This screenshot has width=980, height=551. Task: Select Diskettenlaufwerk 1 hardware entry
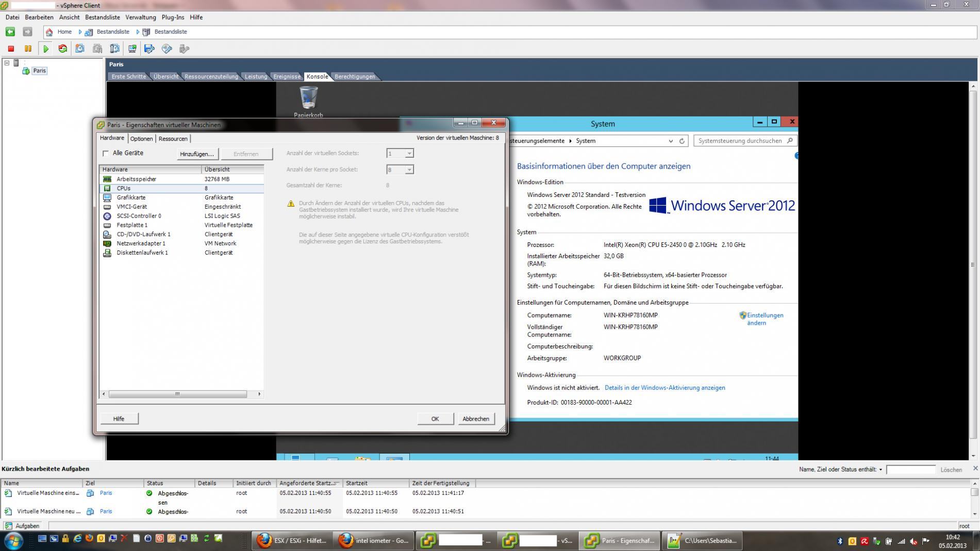(x=181, y=253)
